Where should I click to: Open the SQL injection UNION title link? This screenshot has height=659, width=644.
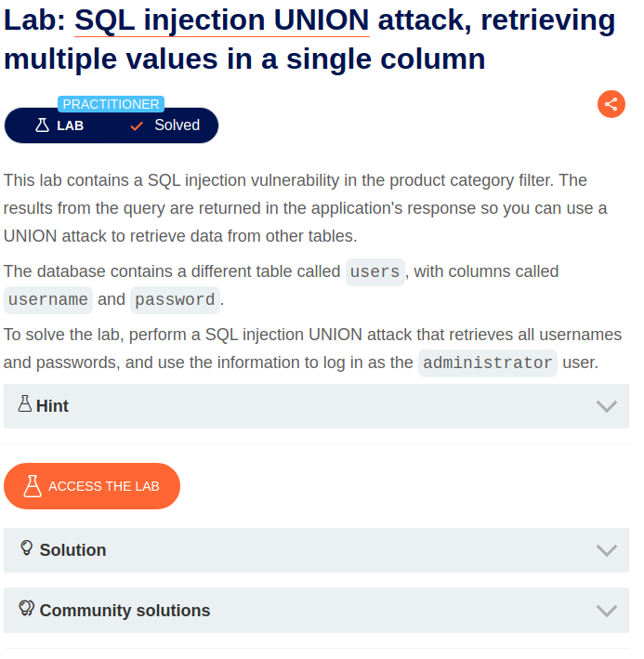click(222, 20)
